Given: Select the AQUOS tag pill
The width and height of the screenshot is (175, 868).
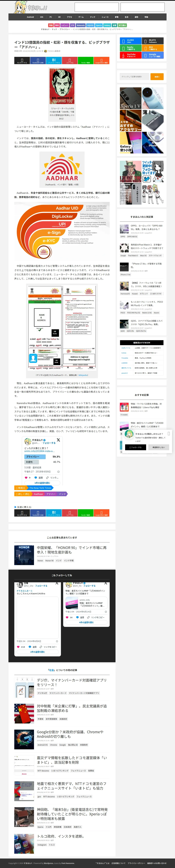Looking at the screenshot, I should coord(90,25).
